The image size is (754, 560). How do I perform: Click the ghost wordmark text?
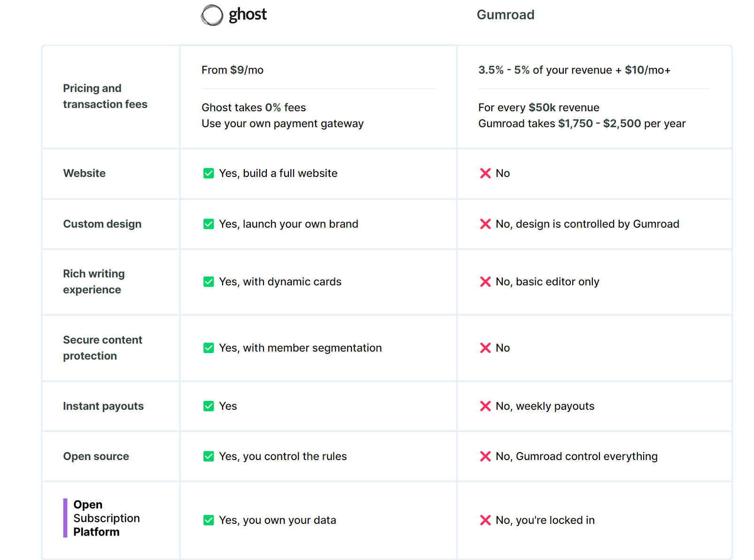coord(248,15)
